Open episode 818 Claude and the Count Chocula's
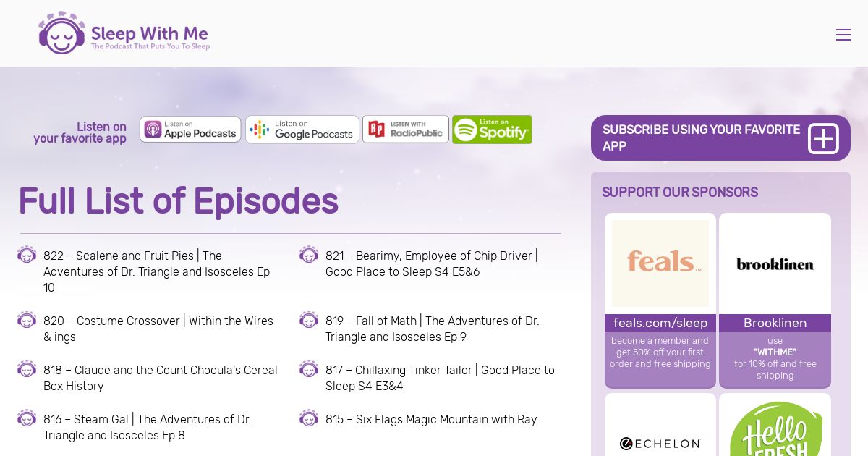 click(161, 378)
